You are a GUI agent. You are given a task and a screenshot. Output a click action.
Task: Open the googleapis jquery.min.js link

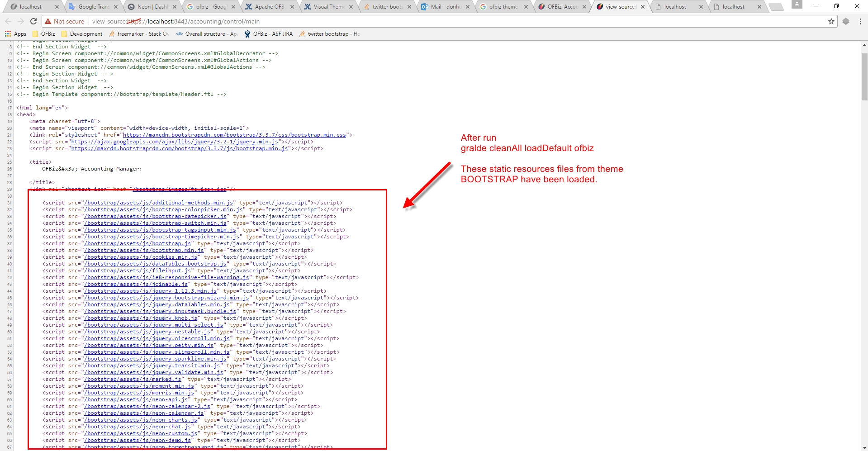175,142
